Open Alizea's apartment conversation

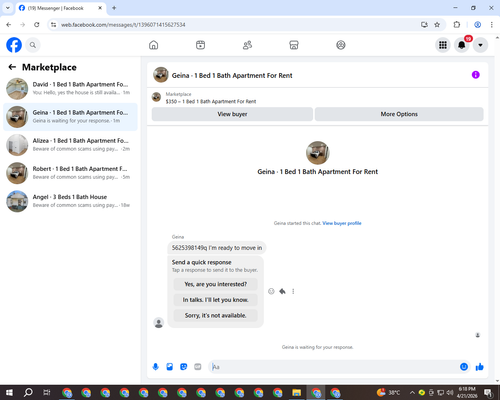tap(70, 145)
